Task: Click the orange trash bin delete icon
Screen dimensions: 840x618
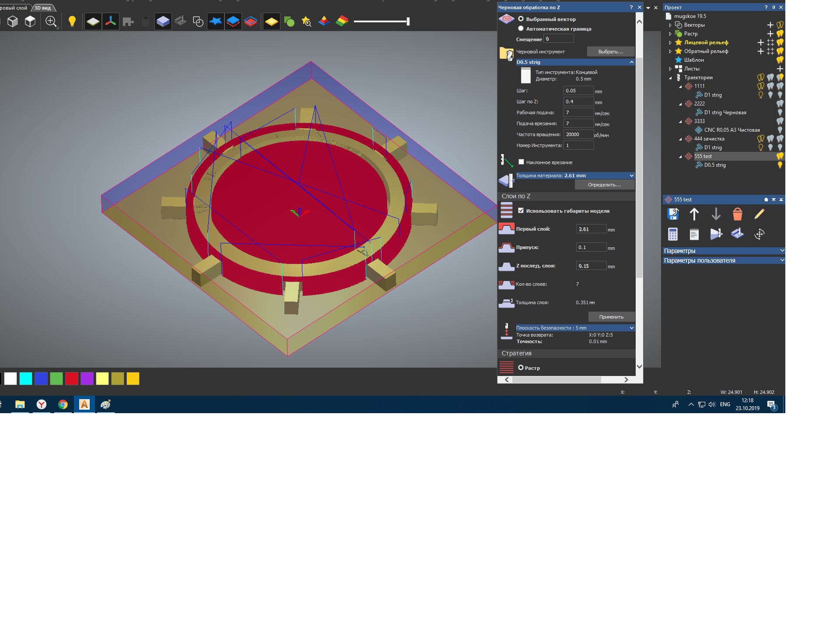Action: coord(737,214)
